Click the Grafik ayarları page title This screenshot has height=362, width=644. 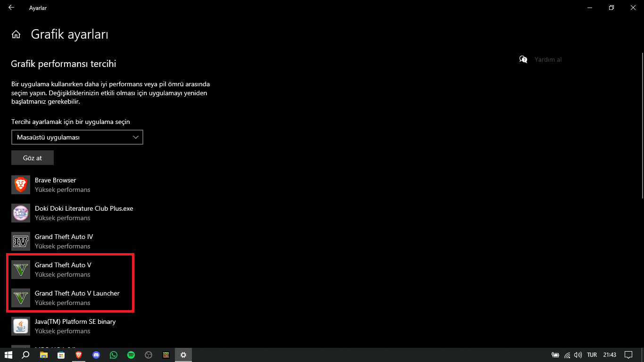coord(70,34)
